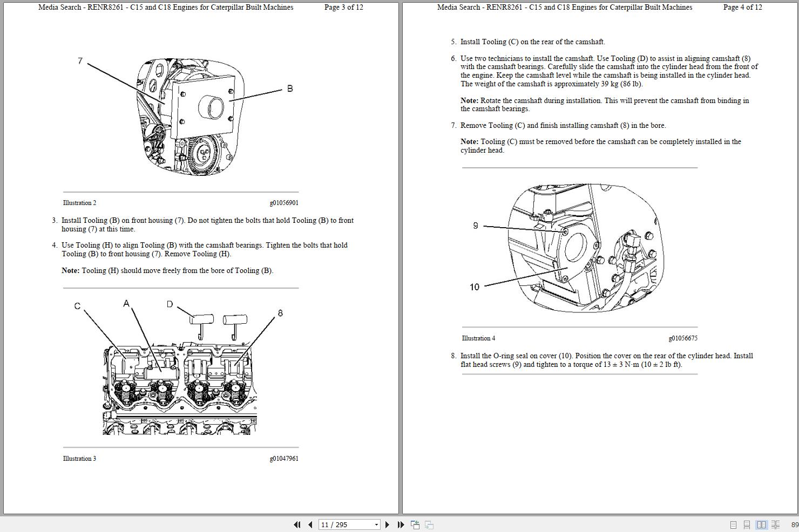Go to the next page
The image size is (799, 532).
click(x=387, y=524)
